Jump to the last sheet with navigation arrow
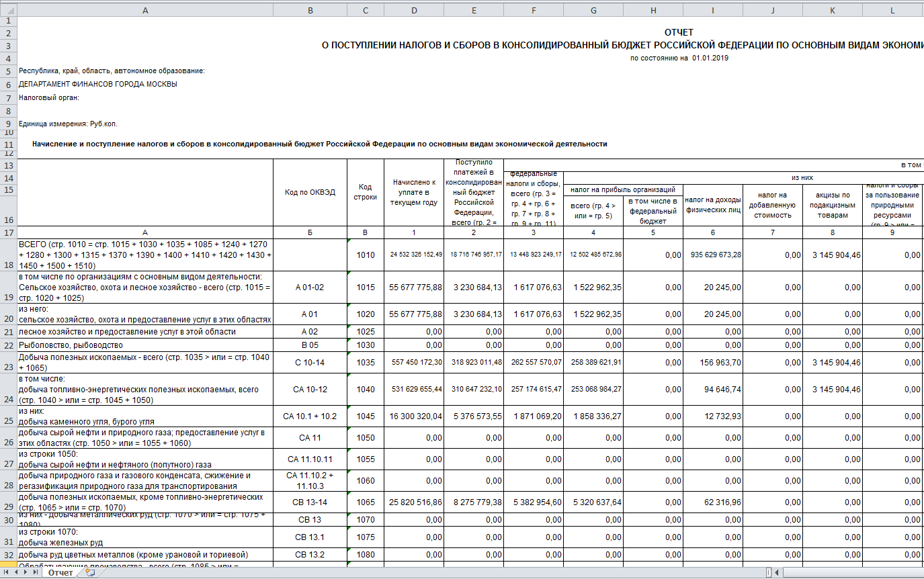This screenshot has height=579, width=924. pos(35,573)
